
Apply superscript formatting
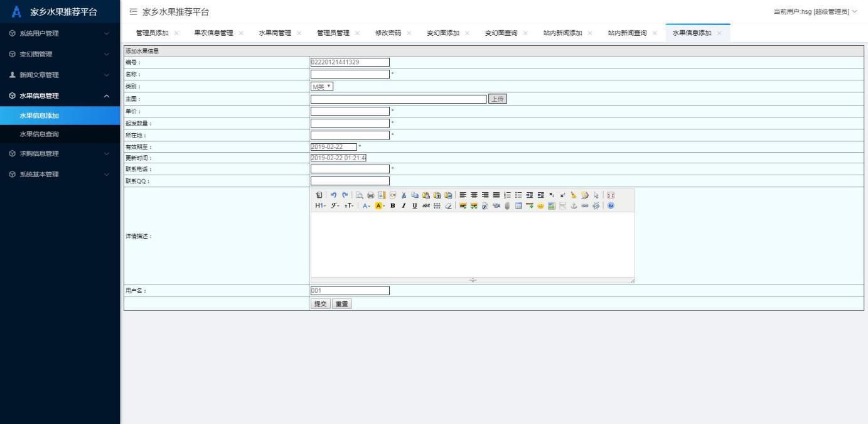coord(562,195)
